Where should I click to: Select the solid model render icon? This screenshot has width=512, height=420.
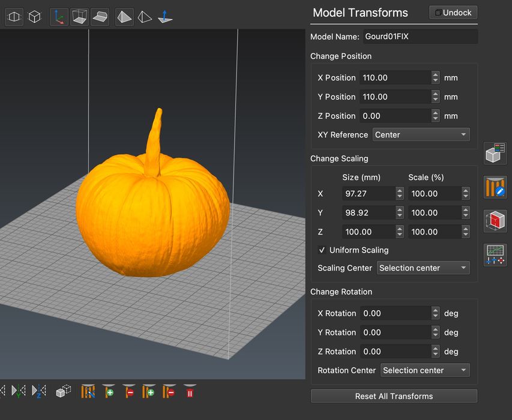point(124,17)
